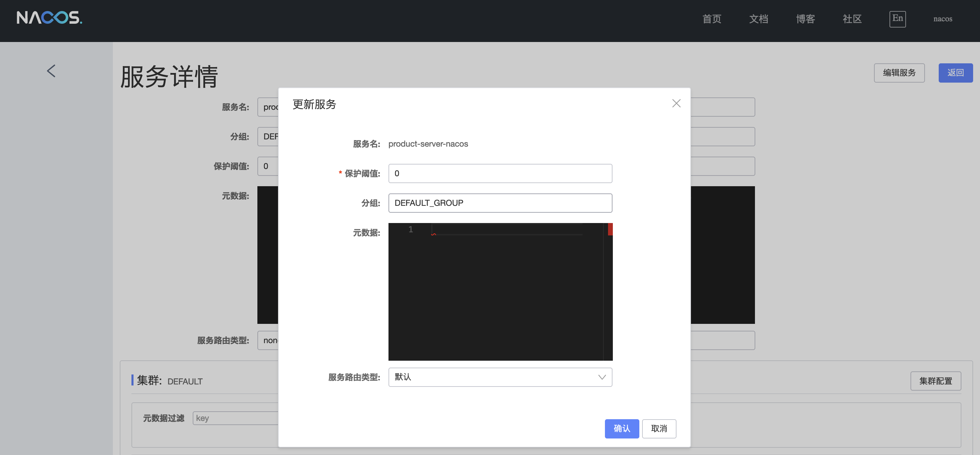This screenshot has width=980, height=455.
Task: Click the 集群配置 button
Action: coord(936,381)
